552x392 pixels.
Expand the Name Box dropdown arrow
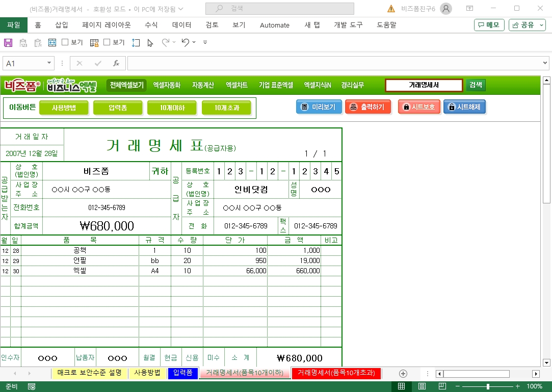click(x=49, y=63)
